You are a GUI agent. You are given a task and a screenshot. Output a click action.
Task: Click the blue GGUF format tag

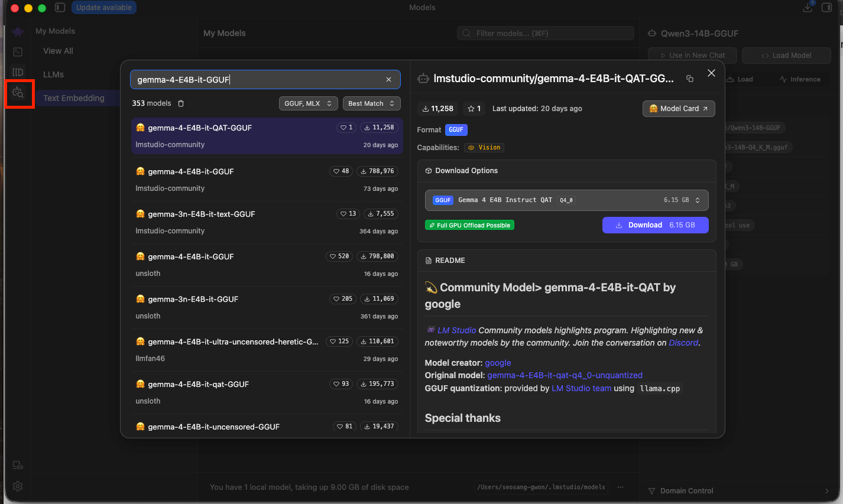[x=456, y=130]
